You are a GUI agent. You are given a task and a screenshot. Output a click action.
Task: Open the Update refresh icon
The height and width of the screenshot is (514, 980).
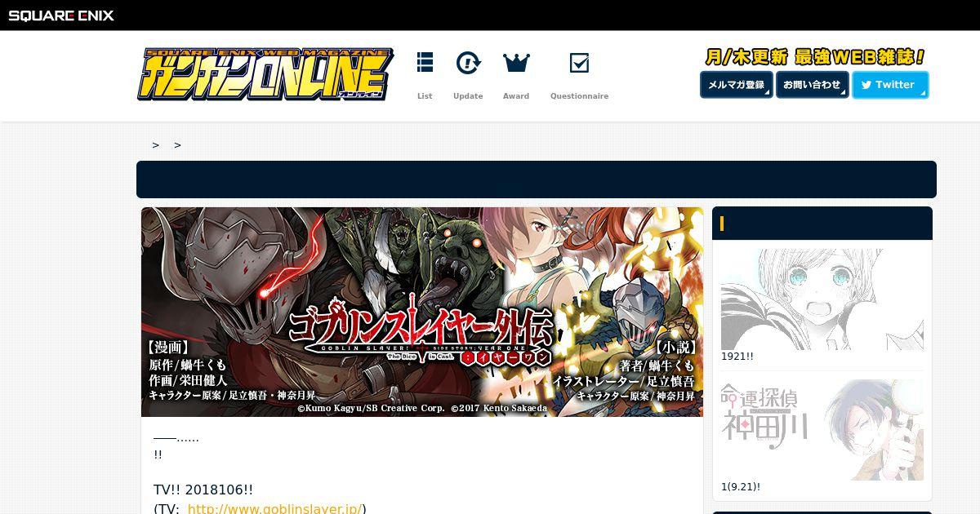(468, 63)
